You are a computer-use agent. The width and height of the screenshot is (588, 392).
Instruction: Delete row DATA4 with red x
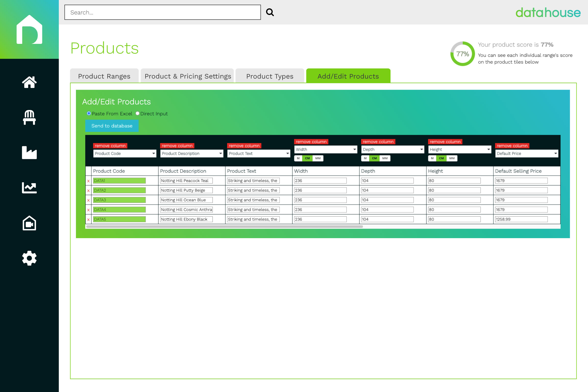[x=88, y=210]
